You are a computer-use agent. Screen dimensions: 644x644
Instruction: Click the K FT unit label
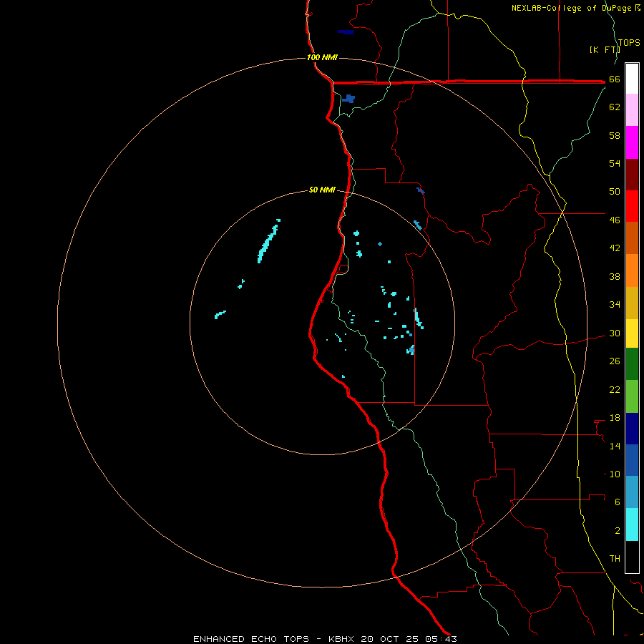click(605, 49)
